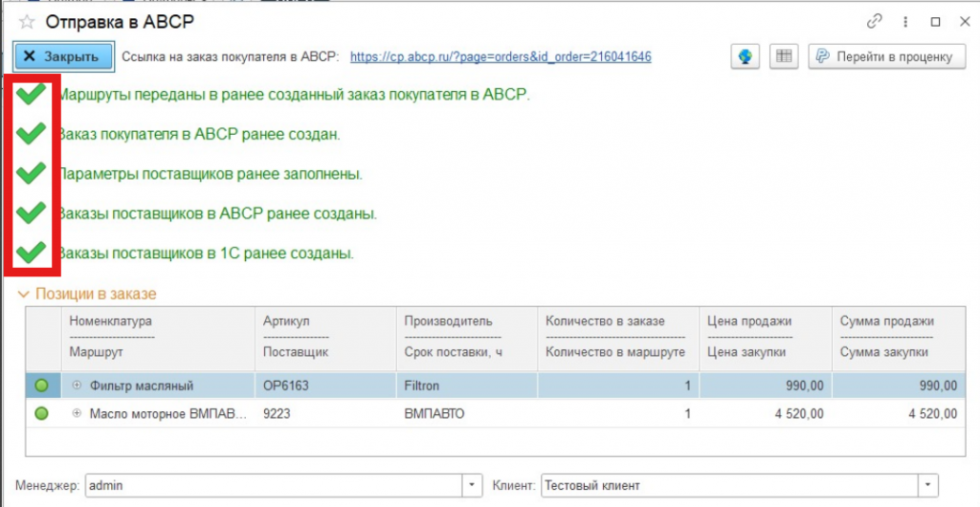980x507 pixels.
Task: Click green checkmark next to 'Маршруты переданы'
Action: [32, 94]
